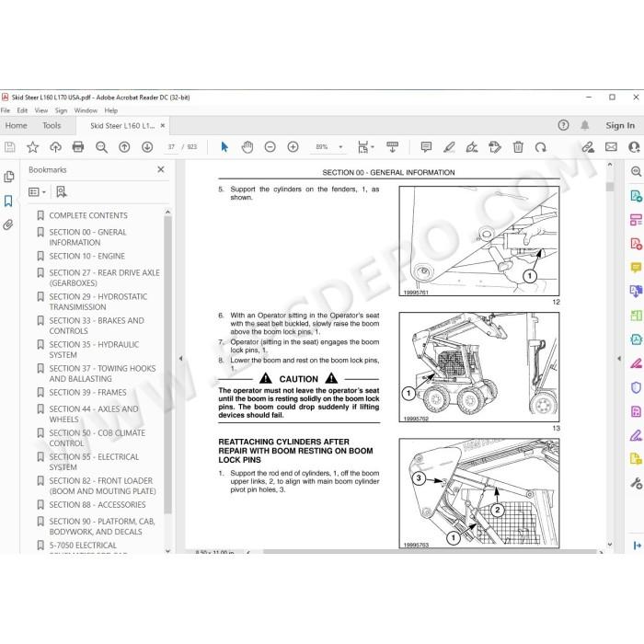The height and width of the screenshot is (644, 644).
Task: Jump to SECTION 10 - ENGINE bookmark
Action: pyautogui.click(x=87, y=257)
